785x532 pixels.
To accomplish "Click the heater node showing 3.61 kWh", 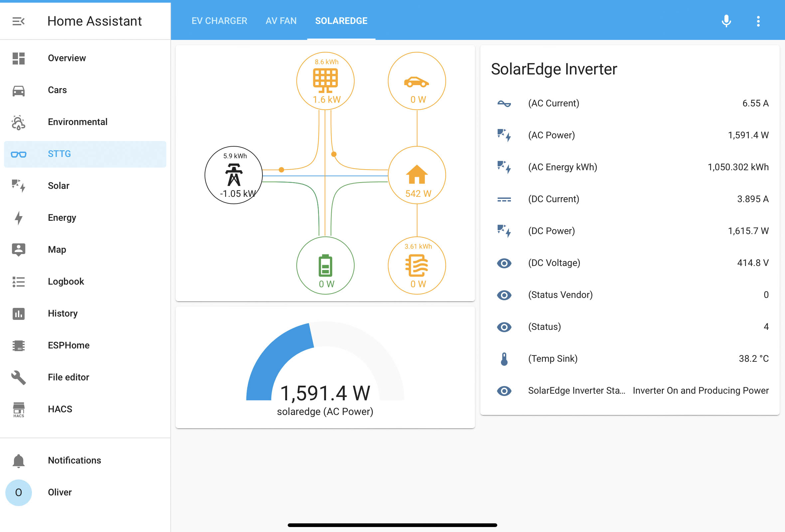I will [417, 265].
